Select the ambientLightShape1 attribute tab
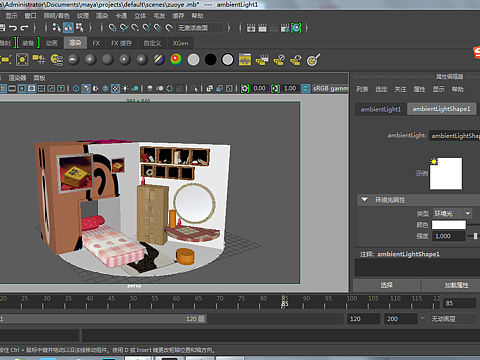Viewport: 480px width, 360px height. [441, 109]
